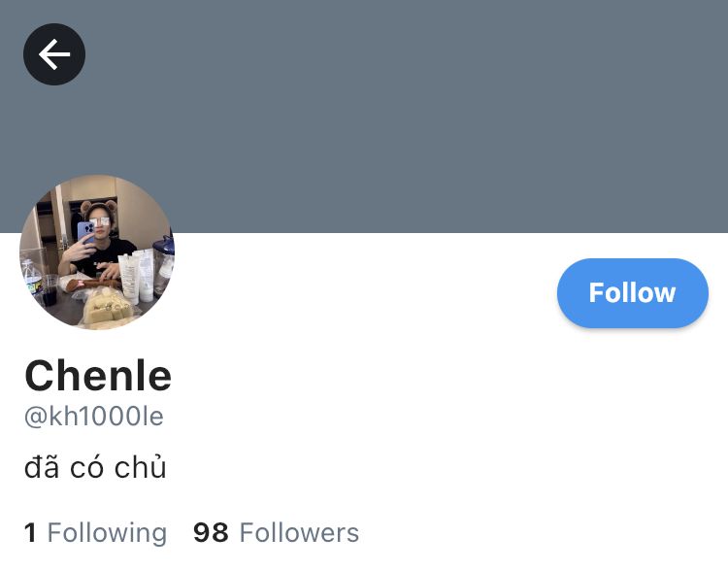Tap the dark circular back button
Screen dimensions: 728x570
(54, 54)
